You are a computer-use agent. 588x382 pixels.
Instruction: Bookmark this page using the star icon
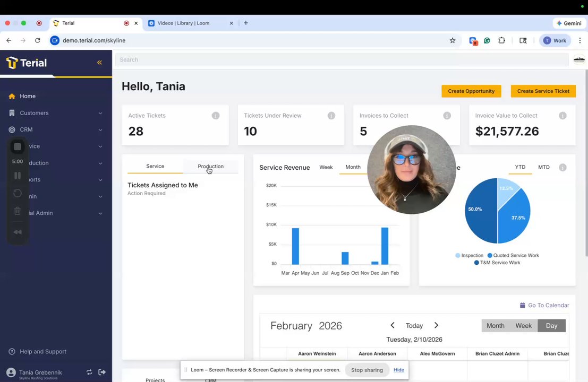tap(453, 40)
